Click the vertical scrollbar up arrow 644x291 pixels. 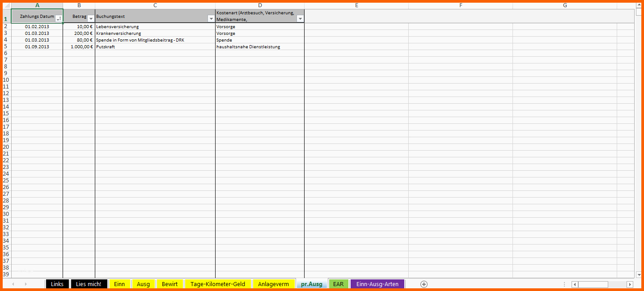[x=638, y=6]
